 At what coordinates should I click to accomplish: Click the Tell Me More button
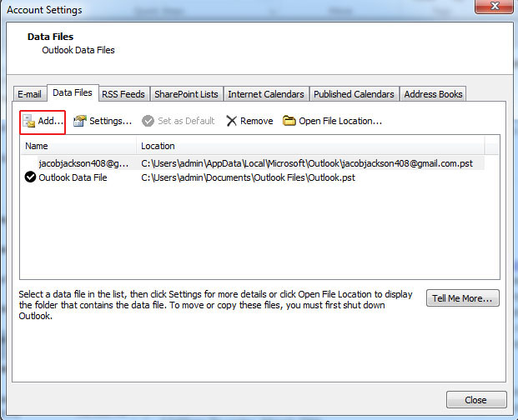[462, 298]
